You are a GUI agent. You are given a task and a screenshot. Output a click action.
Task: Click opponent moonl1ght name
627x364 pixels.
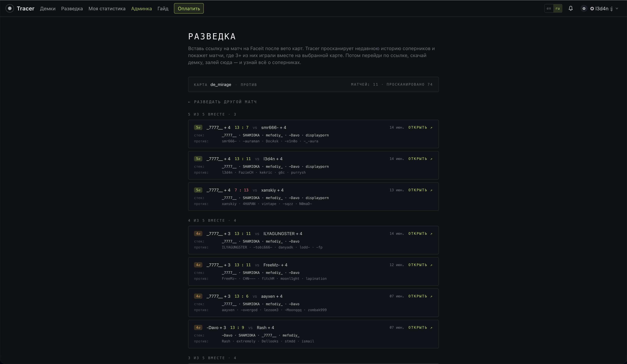click(x=290, y=279)
